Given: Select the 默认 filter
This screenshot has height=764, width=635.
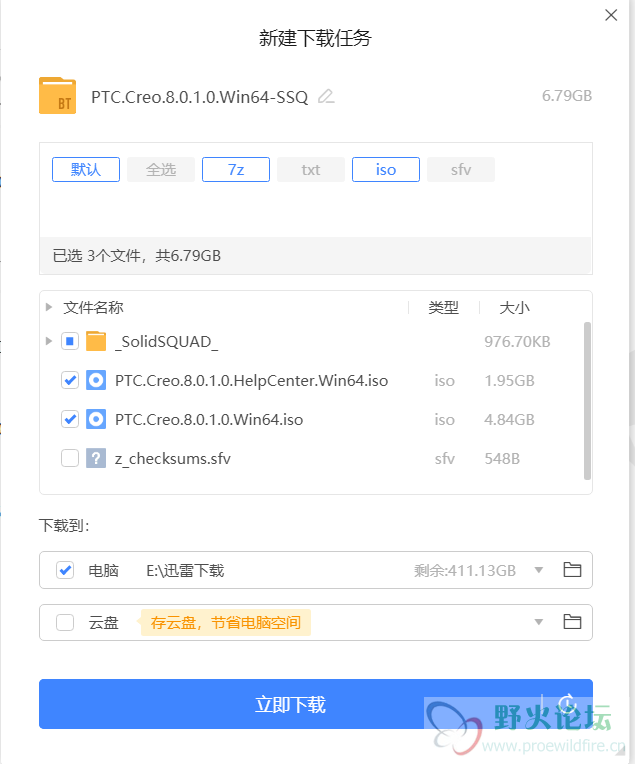Looking at the screenshot, I should pos(86,170).
